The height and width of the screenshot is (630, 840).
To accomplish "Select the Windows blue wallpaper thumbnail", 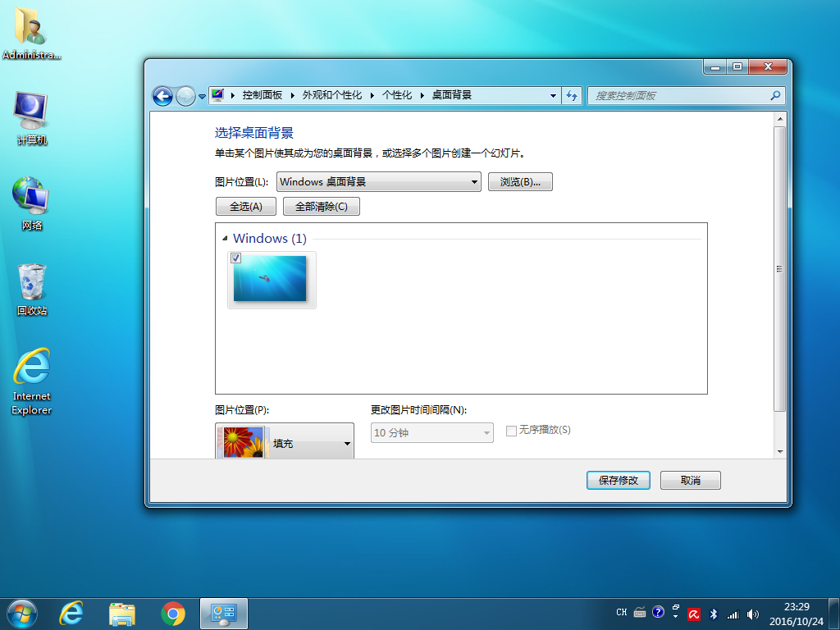I will [272, 280].
